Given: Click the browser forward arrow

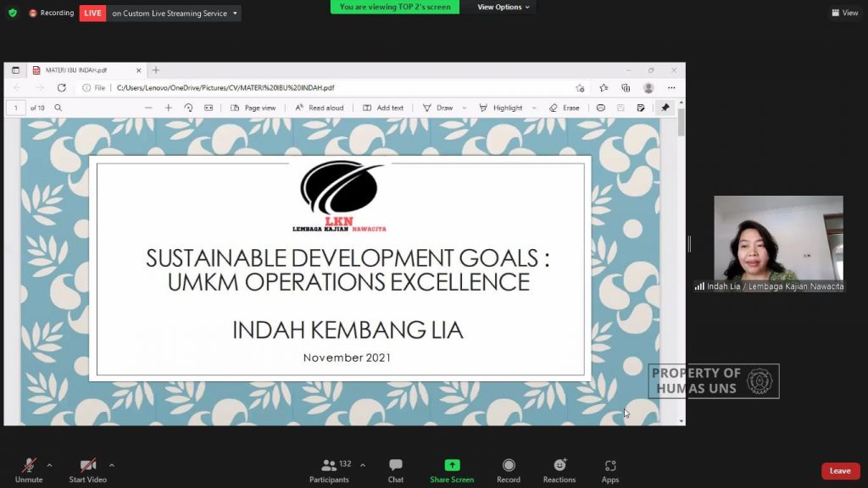Looking at the screenshot, I should (x=39, y=88).
